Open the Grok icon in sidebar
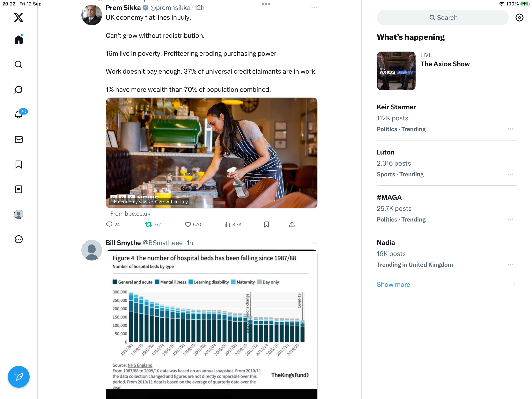 (18, 90)
